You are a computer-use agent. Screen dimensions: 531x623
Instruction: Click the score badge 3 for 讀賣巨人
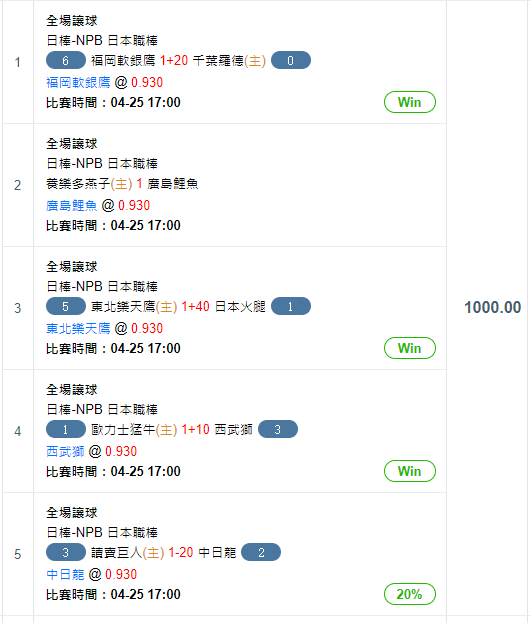point(66,552)
